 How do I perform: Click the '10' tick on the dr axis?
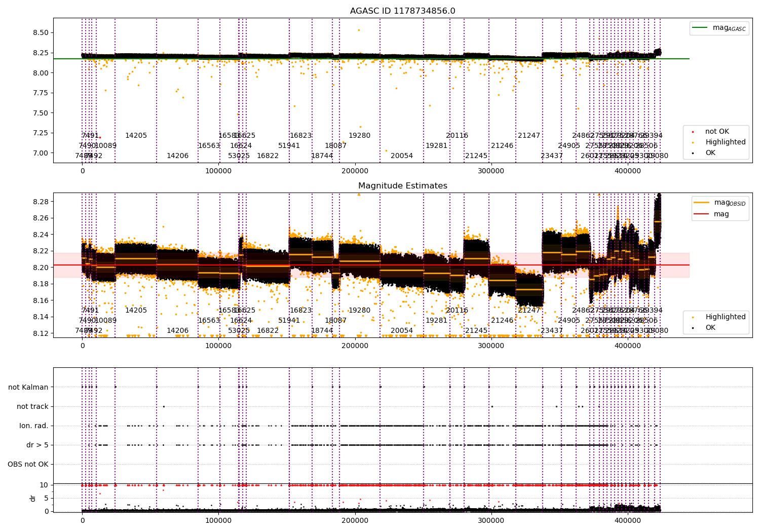pos(45,485)
